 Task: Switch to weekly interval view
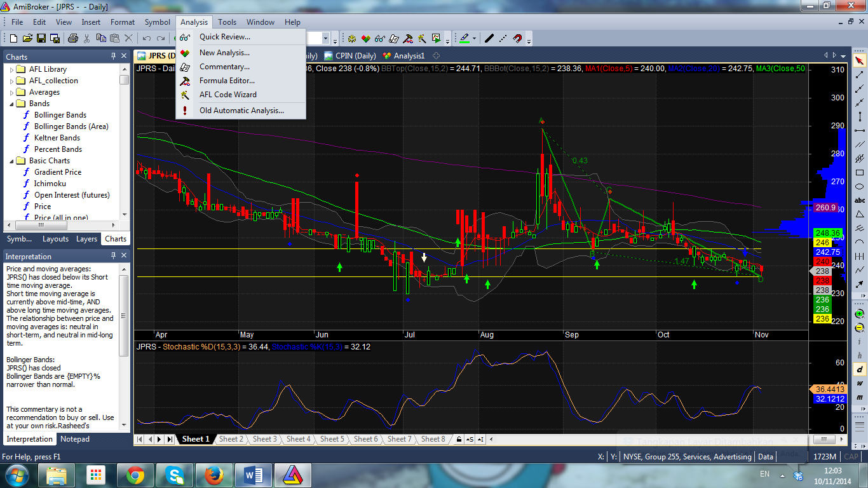[860, 383]
